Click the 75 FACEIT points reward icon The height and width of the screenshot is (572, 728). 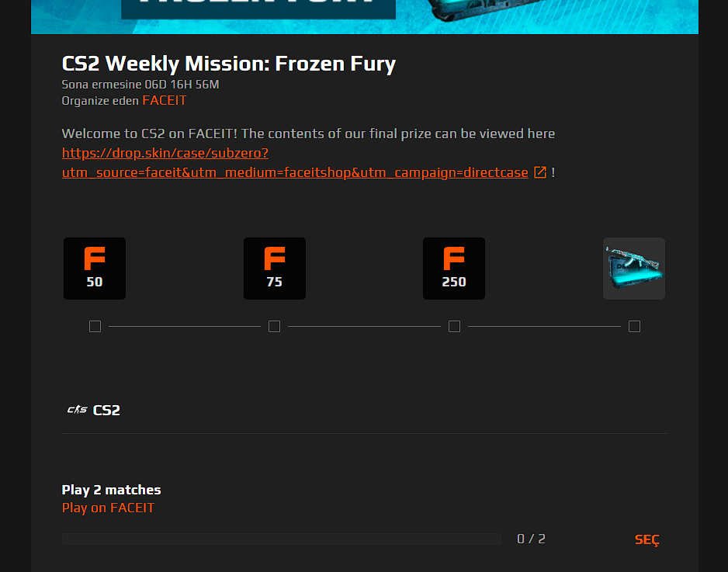tap(275, 269)
